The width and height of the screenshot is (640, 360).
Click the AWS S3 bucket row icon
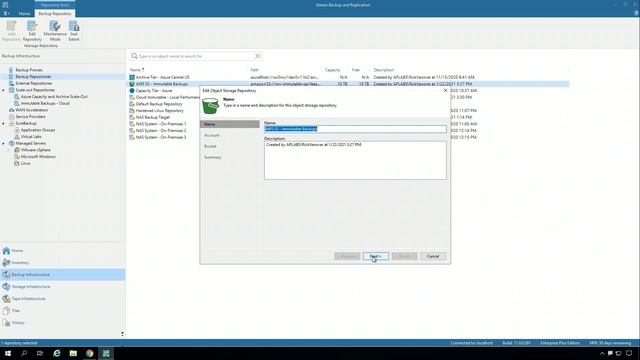click(132, 84)
